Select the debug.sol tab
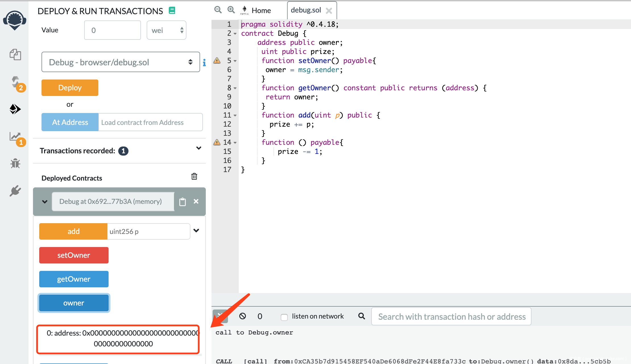631x364 pixels. tap(306, 10)
